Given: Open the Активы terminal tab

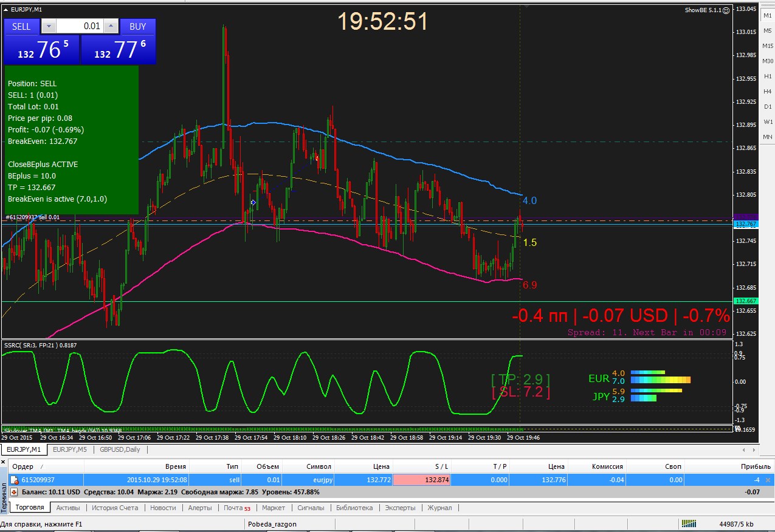Looking at the screenshot, I should 68,508.
